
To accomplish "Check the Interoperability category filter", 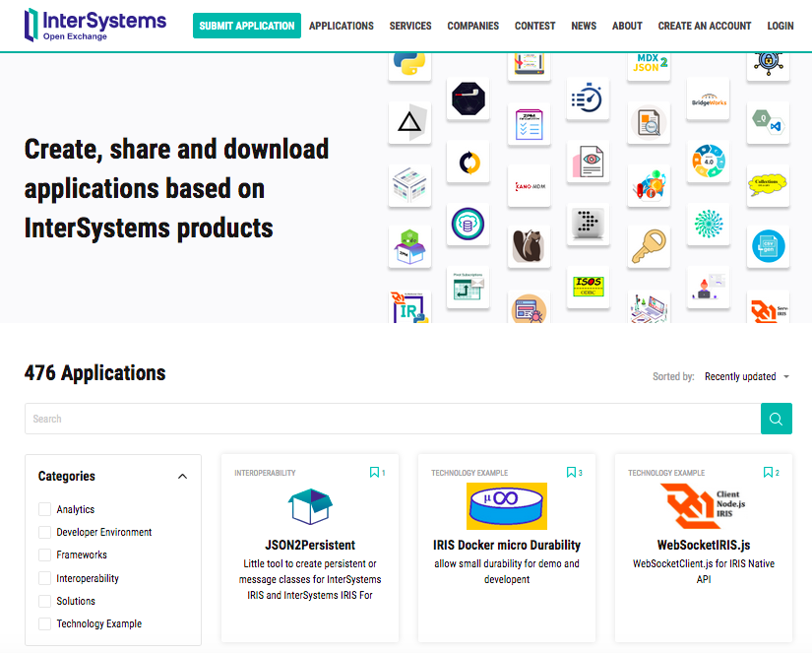I will coord(43,578).
